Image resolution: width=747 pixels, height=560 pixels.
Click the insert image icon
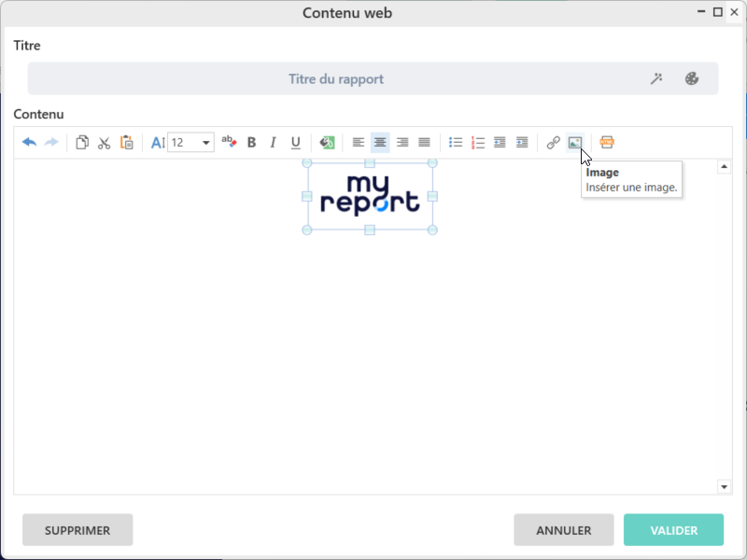pos(575,143)
